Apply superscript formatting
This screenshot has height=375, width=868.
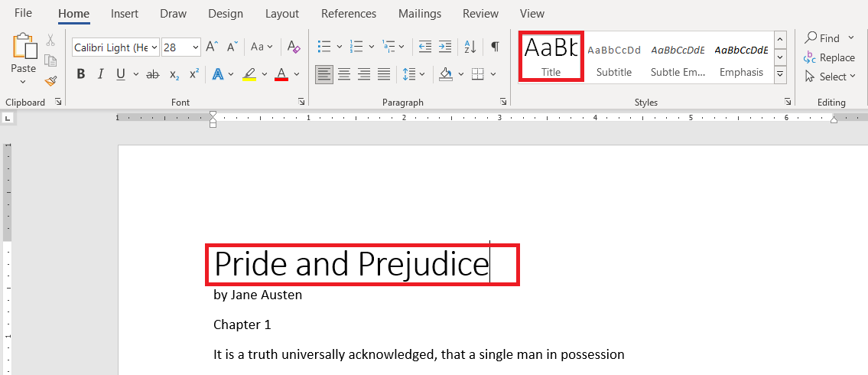coord(194,73)
